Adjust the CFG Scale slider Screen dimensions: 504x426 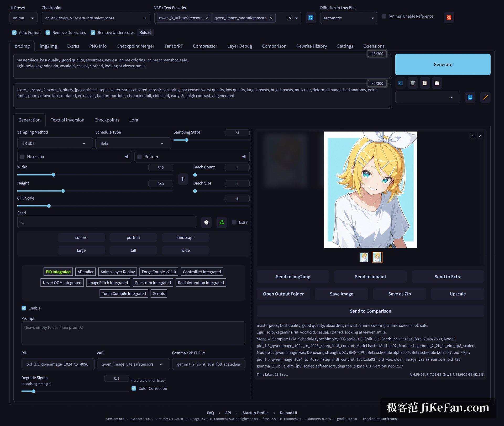133,206
